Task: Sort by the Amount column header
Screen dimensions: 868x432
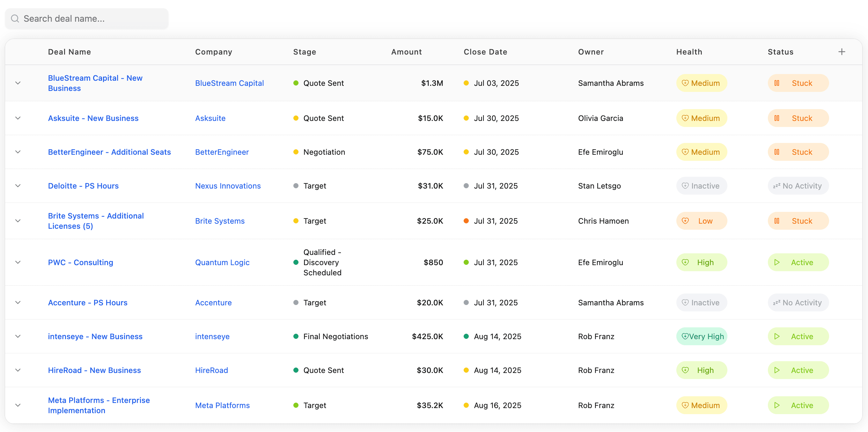Action: coord(406,52)
